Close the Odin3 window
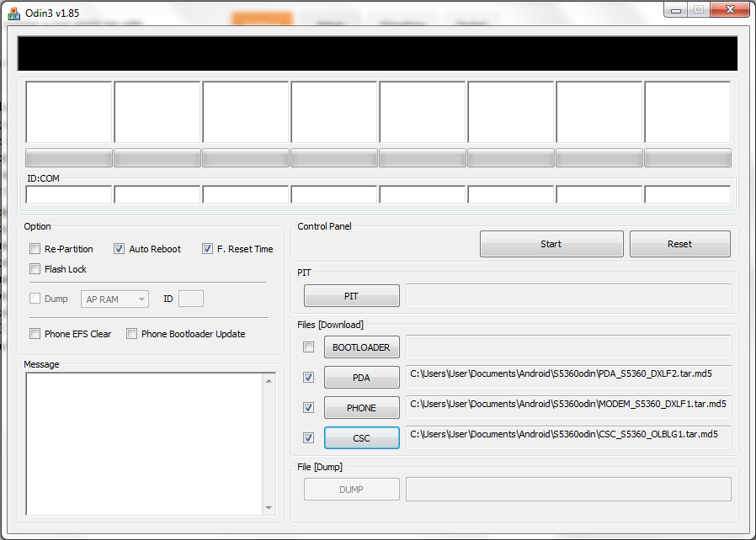Viewport: 756px width, 540px height. coord(730,9)
